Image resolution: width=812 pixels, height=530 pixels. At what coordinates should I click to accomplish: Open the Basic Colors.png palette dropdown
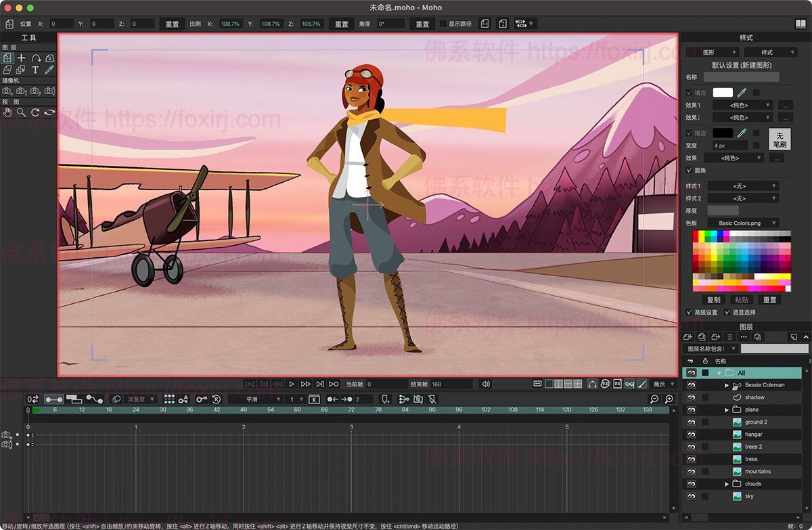coord(743,223)
